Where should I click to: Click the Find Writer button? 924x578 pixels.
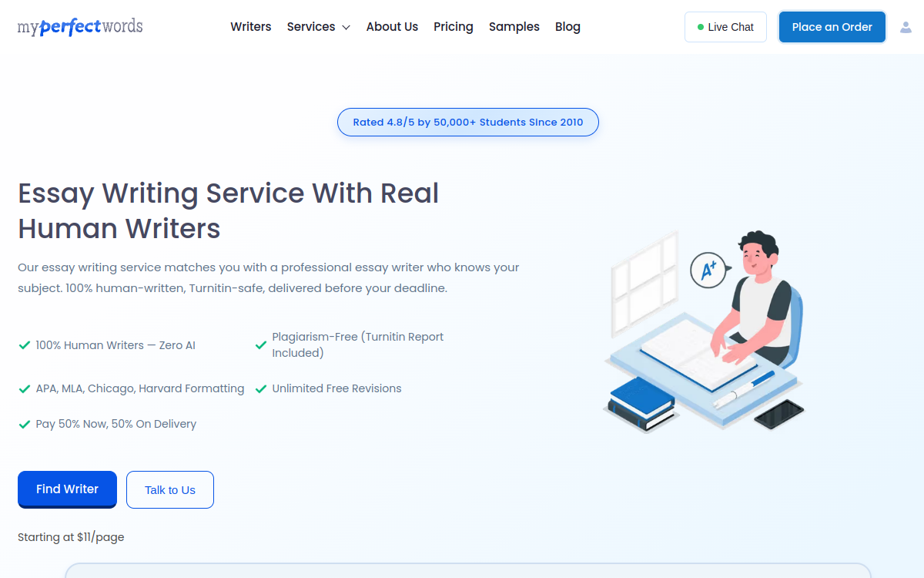pos(67,489)
